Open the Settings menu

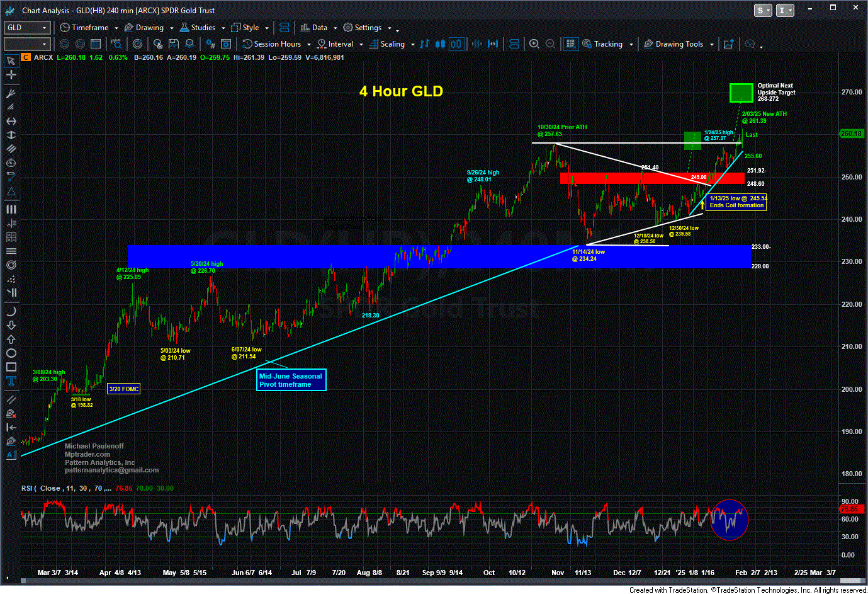point(363,28)
